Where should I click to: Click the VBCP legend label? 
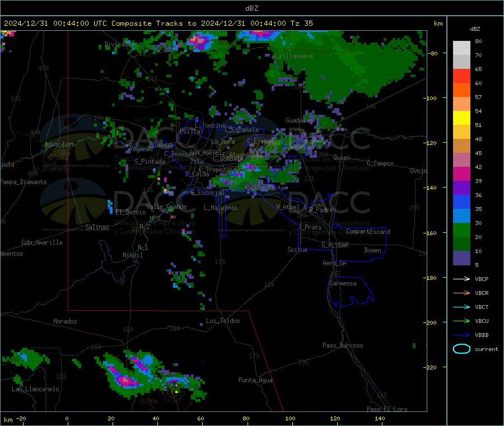[x=482, y=279]
